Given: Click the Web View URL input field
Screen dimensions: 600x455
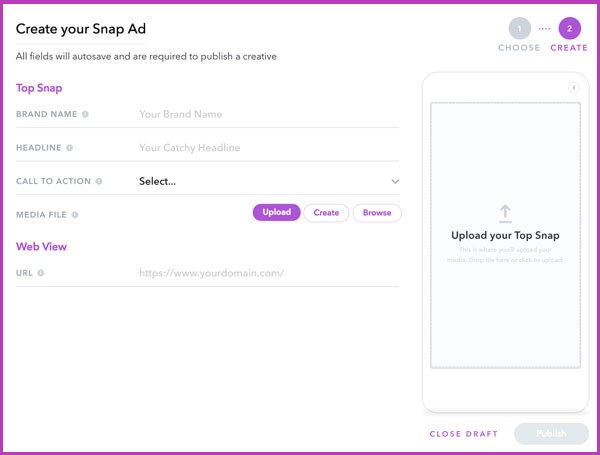Looking at the screenshot, I should pyautogui.click(x=265, y=272).
